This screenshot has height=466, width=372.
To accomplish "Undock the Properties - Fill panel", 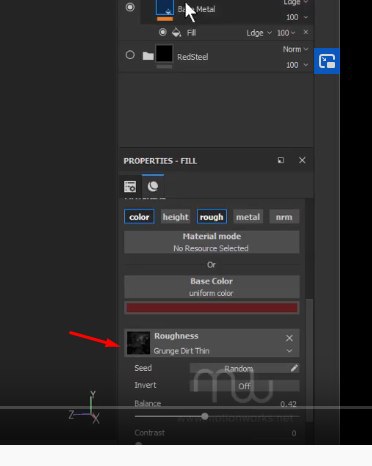I will [x=281, y=160].
